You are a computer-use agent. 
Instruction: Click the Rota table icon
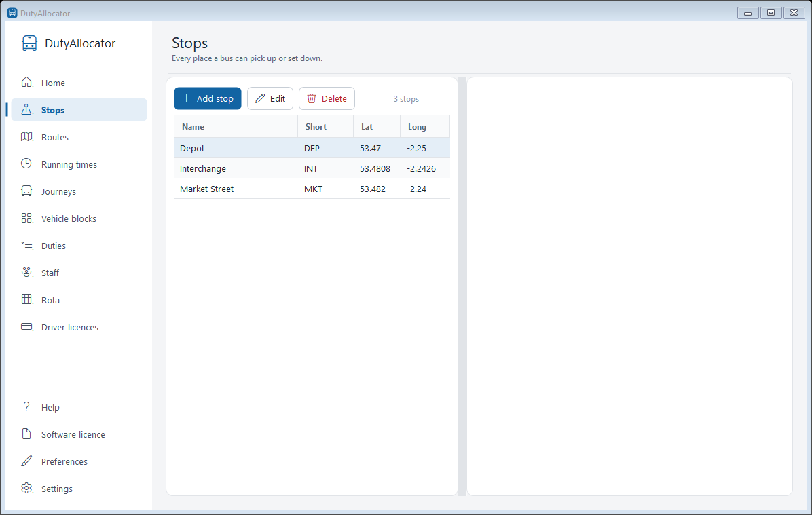tap(27, 299)
